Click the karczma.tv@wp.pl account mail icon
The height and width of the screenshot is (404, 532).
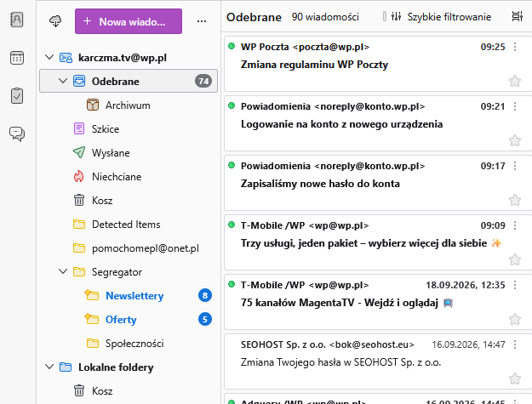click(x=66, y=58)
